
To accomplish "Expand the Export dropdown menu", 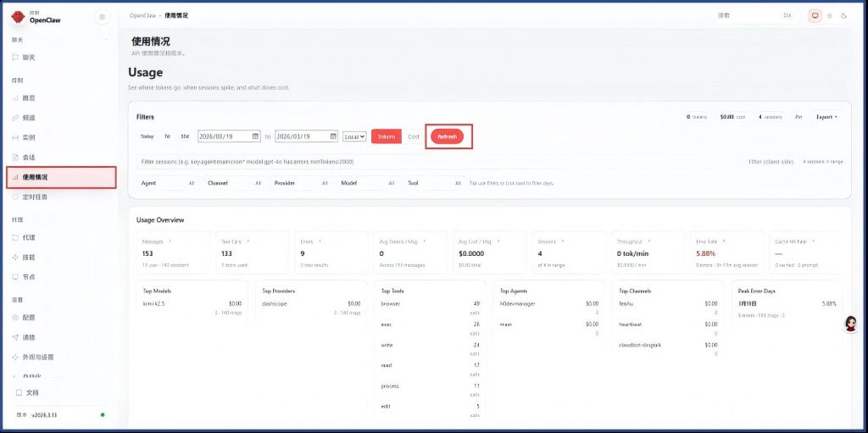I will tap(826, 117).
